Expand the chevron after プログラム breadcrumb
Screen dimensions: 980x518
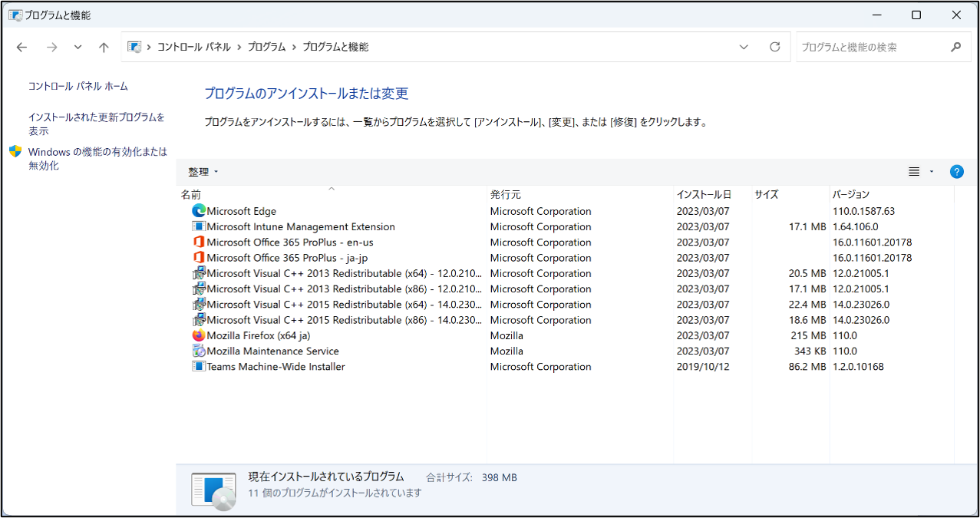(x=294, y=47)
